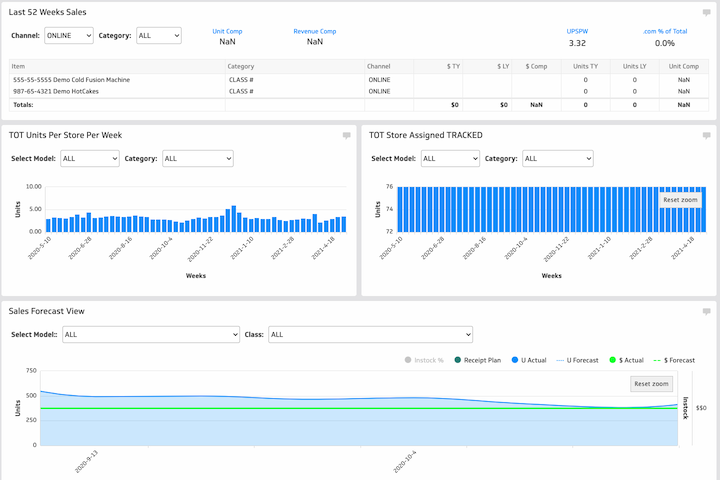
Task: Open the Channel dropdown showing ONLINE
Action: (x=69, y=35)
